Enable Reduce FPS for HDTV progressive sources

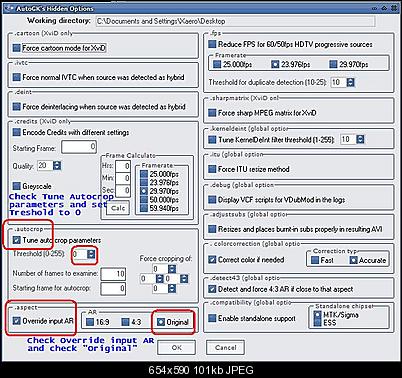point(212,44)
